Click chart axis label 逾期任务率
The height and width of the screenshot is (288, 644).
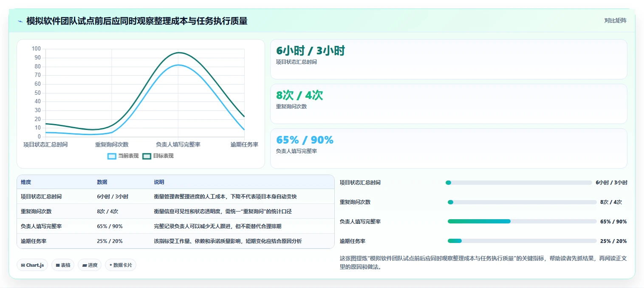click(244, 145)
